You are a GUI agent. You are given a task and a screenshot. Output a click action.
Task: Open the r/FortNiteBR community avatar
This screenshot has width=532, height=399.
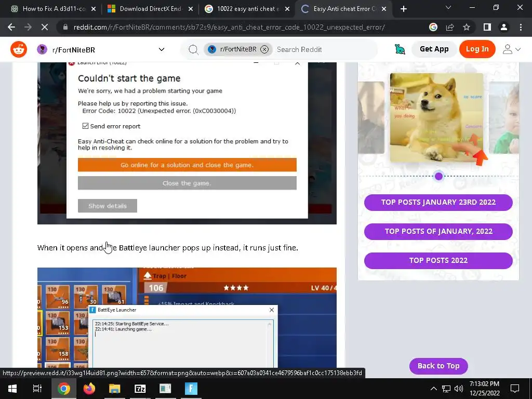pos(42,49)
